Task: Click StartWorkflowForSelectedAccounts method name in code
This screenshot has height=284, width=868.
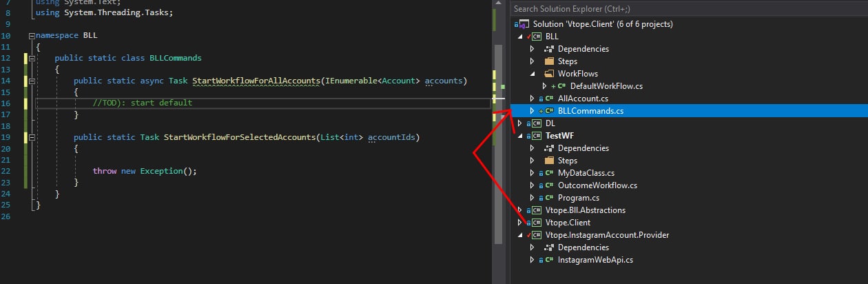Action: tap(240, 138)
